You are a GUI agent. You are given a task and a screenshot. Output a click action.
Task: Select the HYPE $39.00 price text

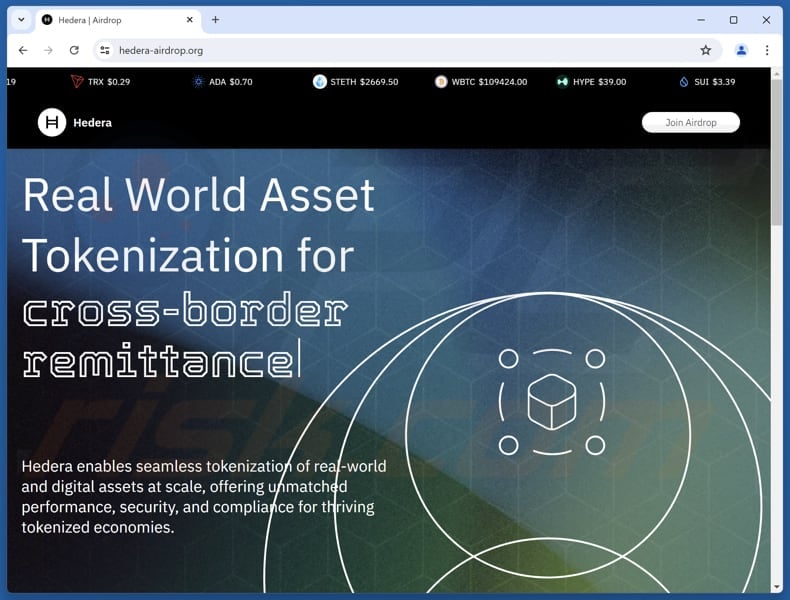tap(600, 82)
